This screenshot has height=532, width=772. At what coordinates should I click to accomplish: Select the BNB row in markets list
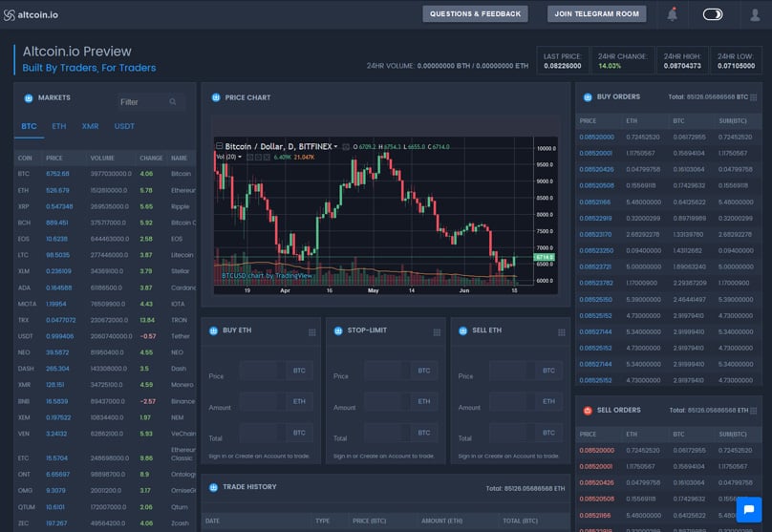105,401
